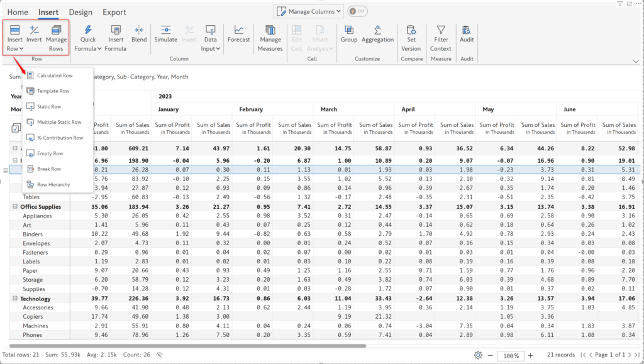Collapse the Office Supplies category row
Image resolution: width=644 pixels, height=364 pixels.
pos(14,206)
